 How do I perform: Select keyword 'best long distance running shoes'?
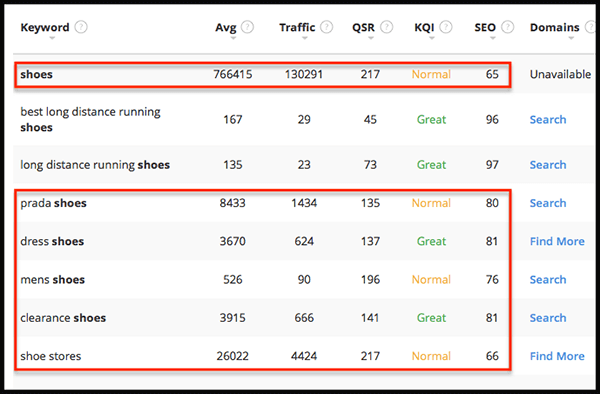click(x=90, y=120)
